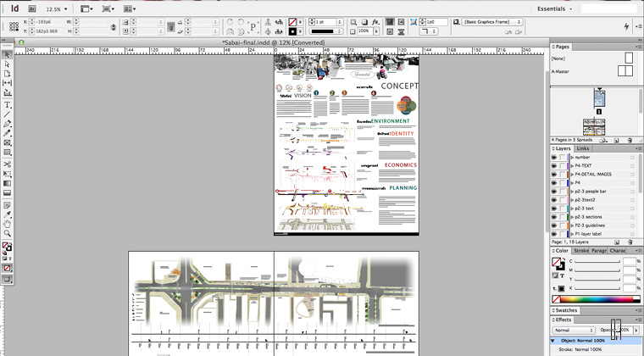The image size is (644, 356).
Task: Open the Essentials workspace switcher
Action: pyautogui.click(x=554, y=8)
